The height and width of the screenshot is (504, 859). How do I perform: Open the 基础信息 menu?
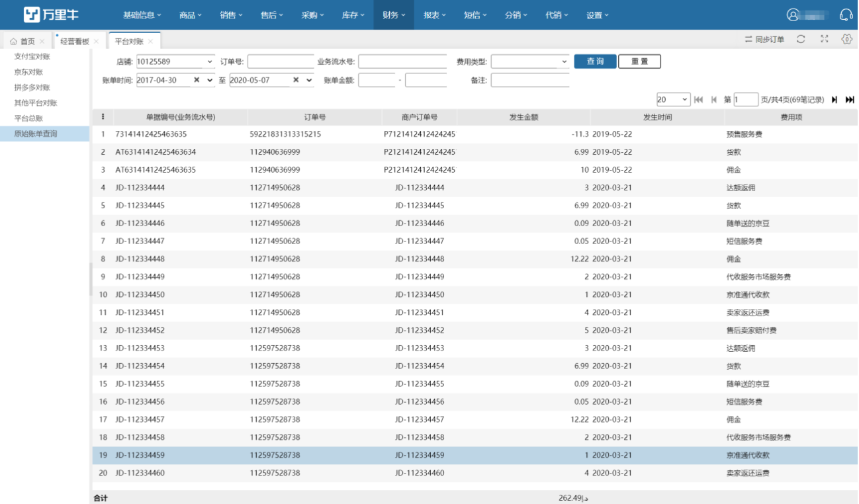click(143, 15)
